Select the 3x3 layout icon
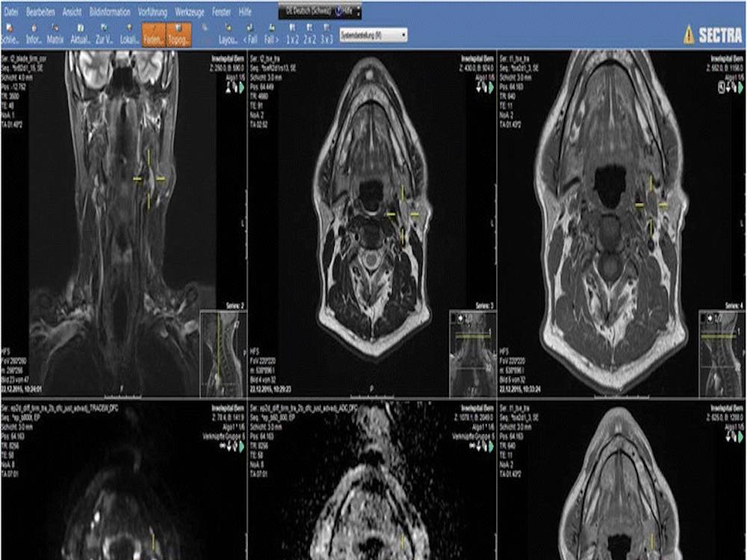Viewport: 747px width, 560px height. click(326, 35)
